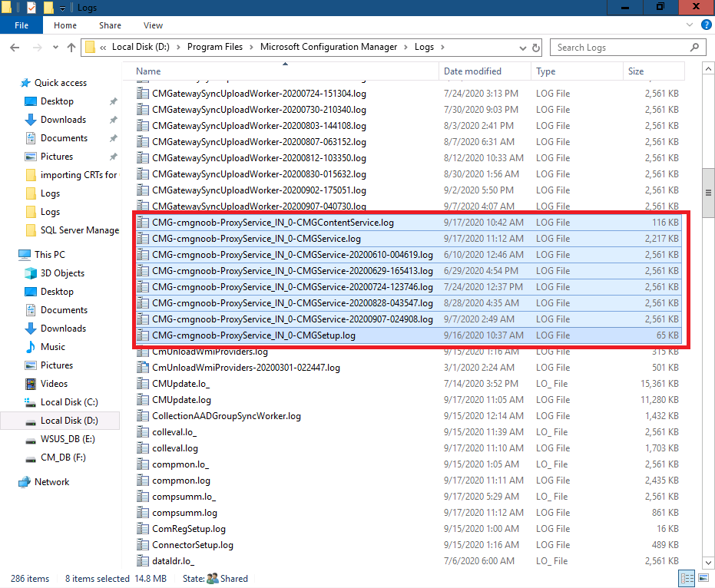Expand hidden path segments chevron
The height and width of the screenshot is (588, 715).
(x=103, y=48)
